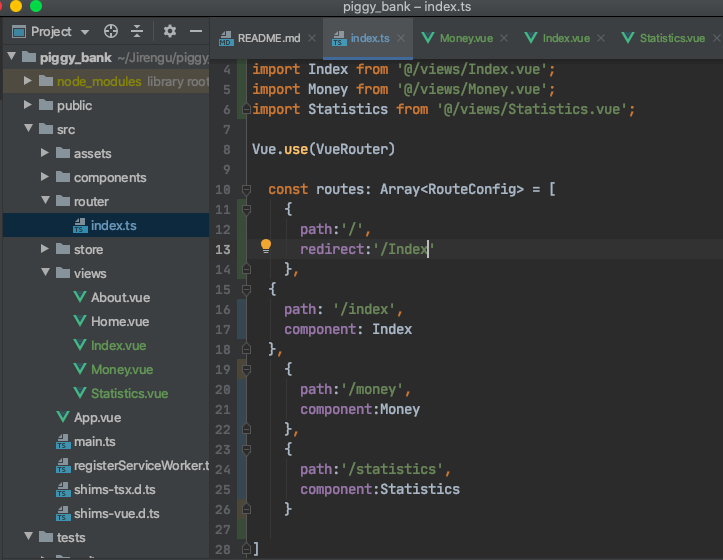This screenshot has width=723, height=560.
Task: Click line number 13 in the gutter
Action: click(x=223, y=250)
